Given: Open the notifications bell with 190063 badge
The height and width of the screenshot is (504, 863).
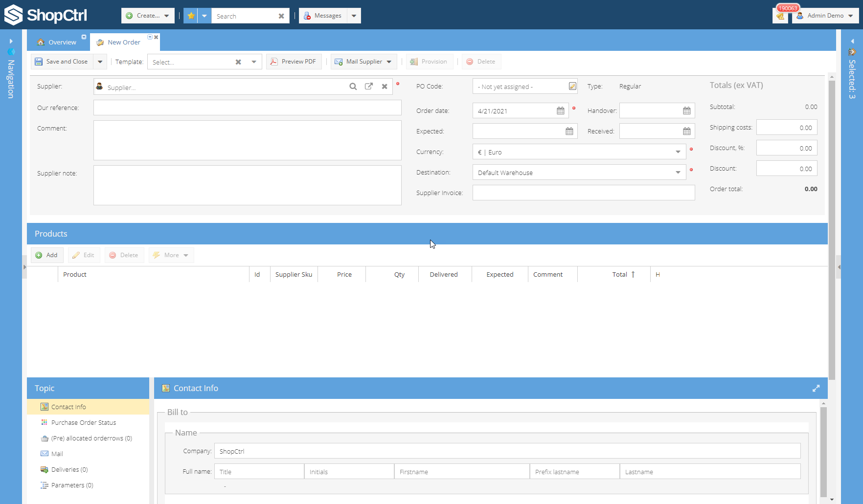Looking at the screenshot, I should pyautogui.click(x=780, y=16).
